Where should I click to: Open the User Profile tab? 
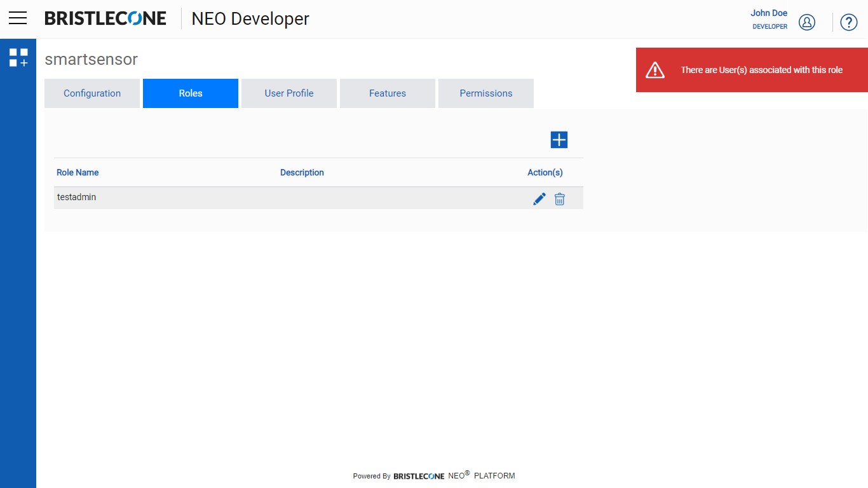(x=288, y=93)
